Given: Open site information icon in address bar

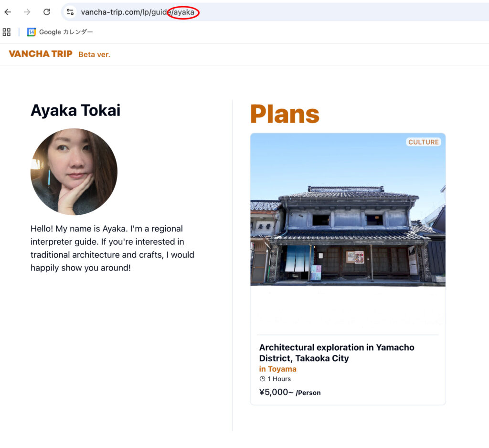Looking at the screenshot, I should click(x=70, y=12).
